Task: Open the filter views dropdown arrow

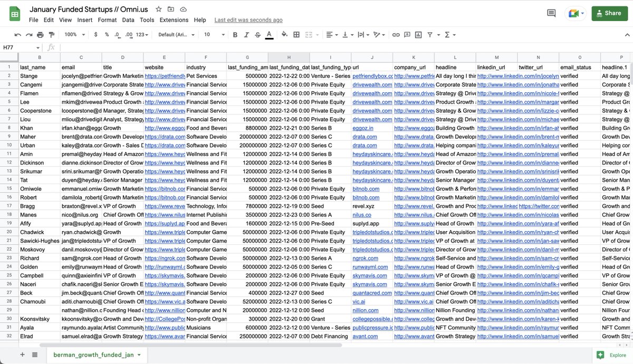Action: pyautogui.click(x=438, y=34)
